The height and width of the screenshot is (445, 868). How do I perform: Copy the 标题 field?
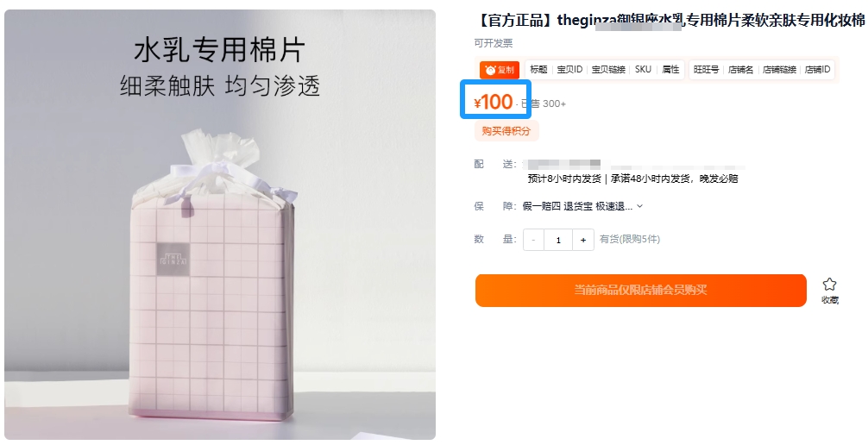[538, 70]
